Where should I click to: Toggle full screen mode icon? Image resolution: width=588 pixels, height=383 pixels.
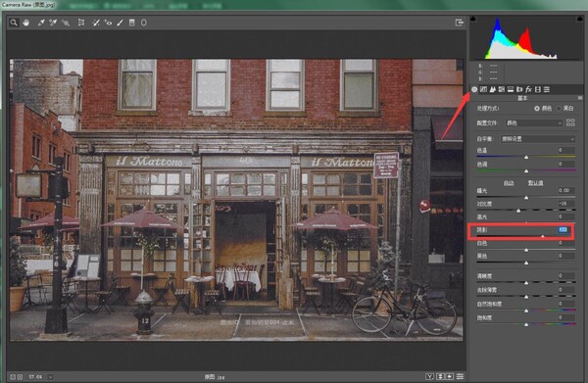(459, 23)
